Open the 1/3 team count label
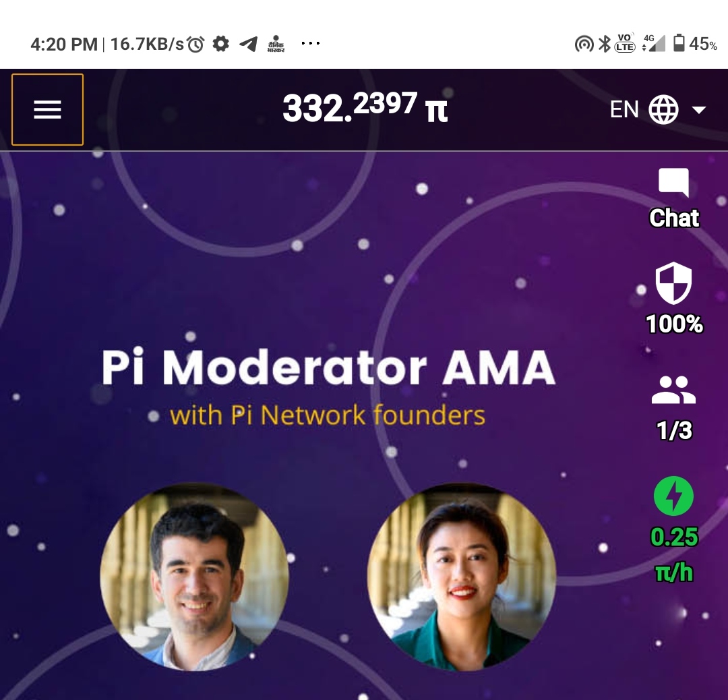This screenshot has height=700, width=728. pyautogui.click(x=674, y=430)
